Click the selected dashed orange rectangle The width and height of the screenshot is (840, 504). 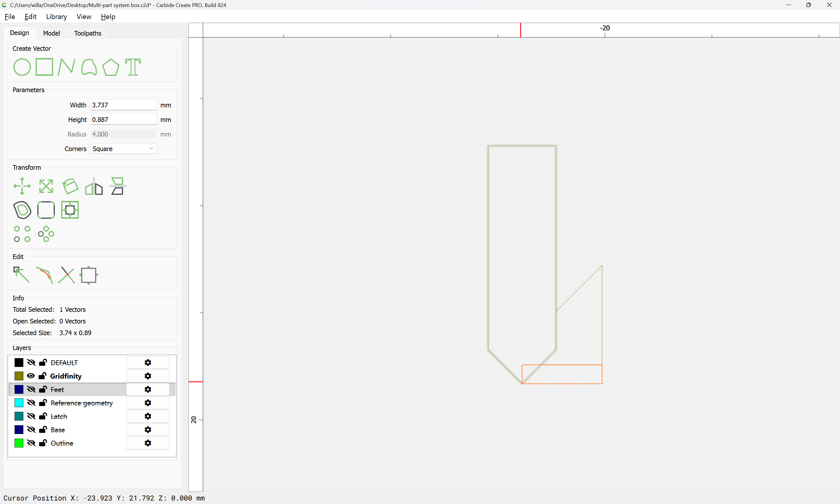(562, 374)
